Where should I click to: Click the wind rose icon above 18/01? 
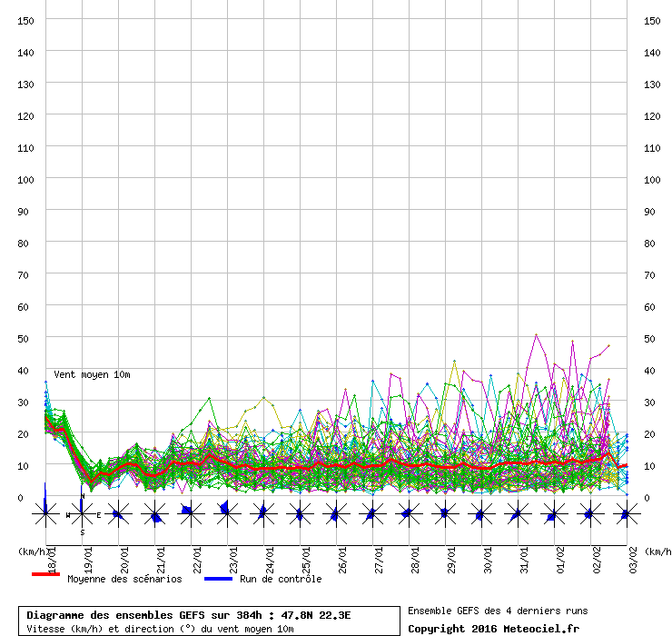45,514
